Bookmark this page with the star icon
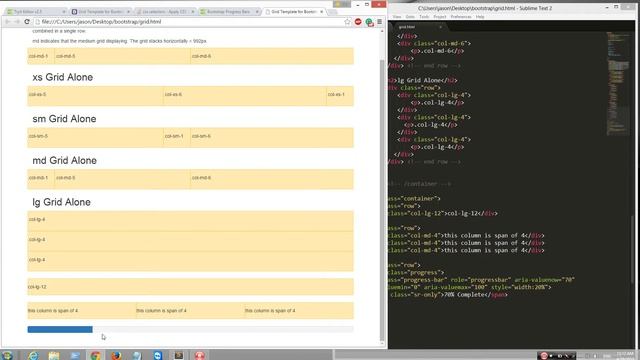 pyautogui.click(x=347, y=22)
